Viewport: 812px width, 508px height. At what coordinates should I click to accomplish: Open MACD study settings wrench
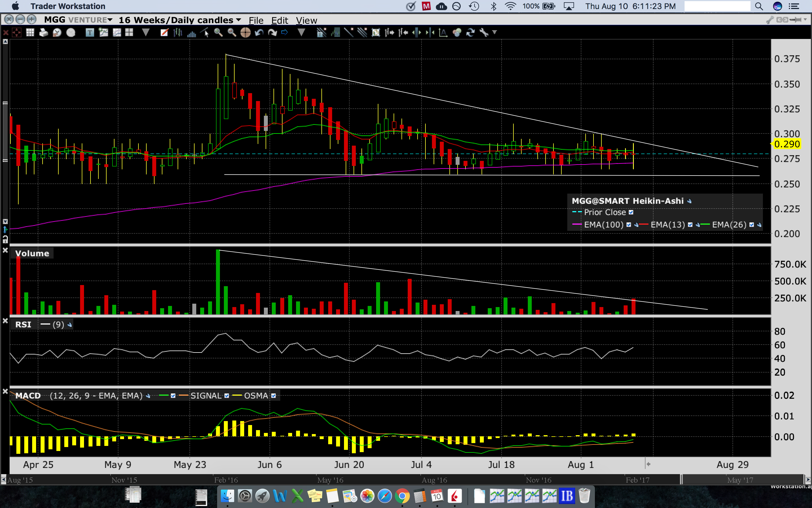[x=148, y=396]
